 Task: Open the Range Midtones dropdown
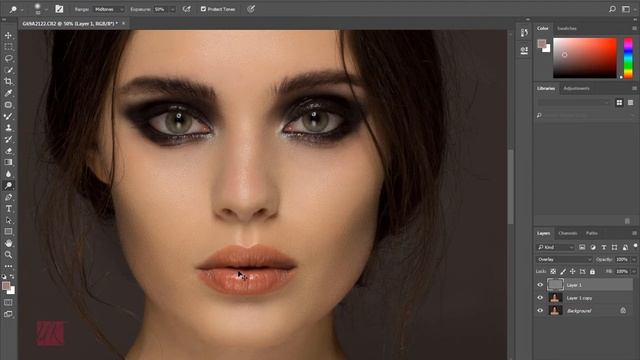click(x=109, y=9)
